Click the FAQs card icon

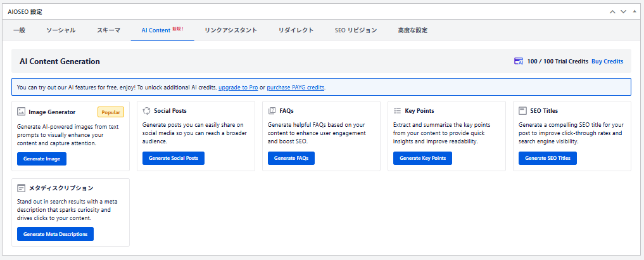click(272, 111)
